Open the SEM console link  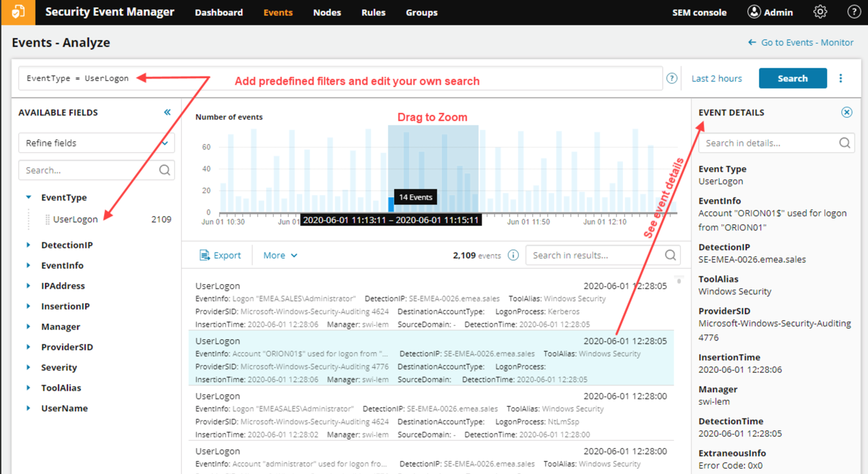click(x=699, y=12)
